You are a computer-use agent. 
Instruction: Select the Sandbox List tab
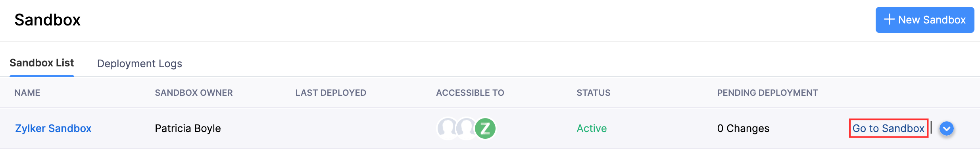[x=42, y=63]
